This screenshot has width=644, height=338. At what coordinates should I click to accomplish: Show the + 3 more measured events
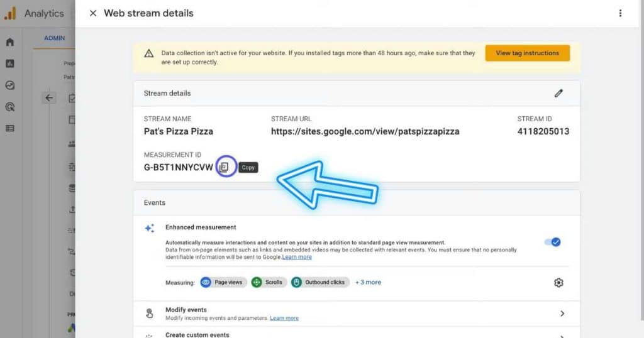(369, 282)
